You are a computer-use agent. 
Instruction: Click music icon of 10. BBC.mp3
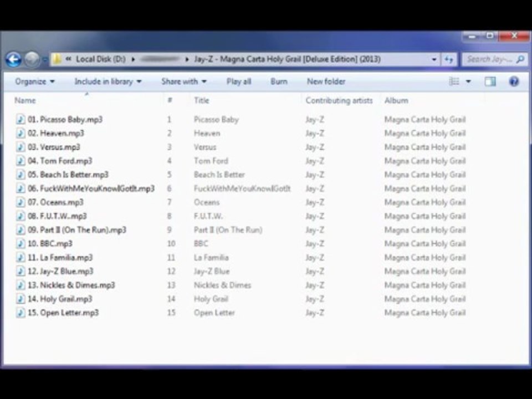pos(21,244)
